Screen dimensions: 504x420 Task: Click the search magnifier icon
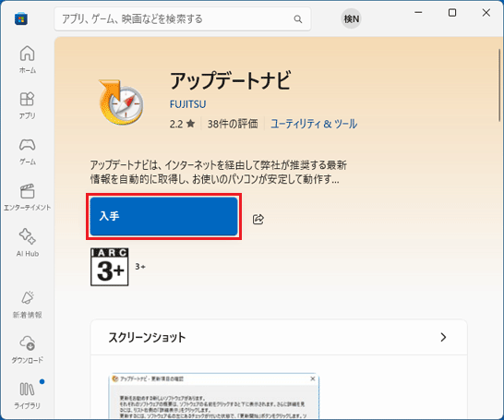click(298, 19)
